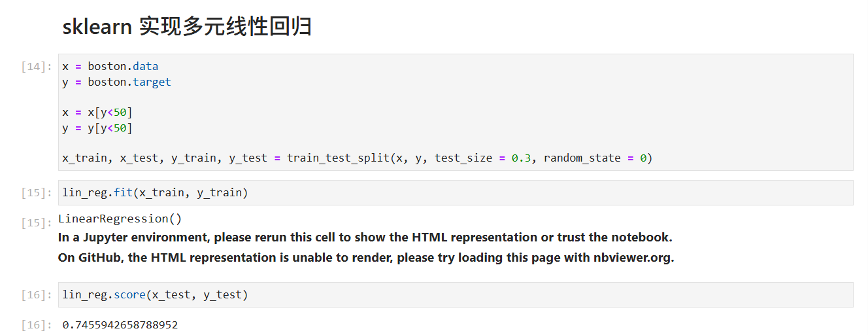Click the LinearRegression() output text
Screen dimensions: 868x335
tap(120, 219)
